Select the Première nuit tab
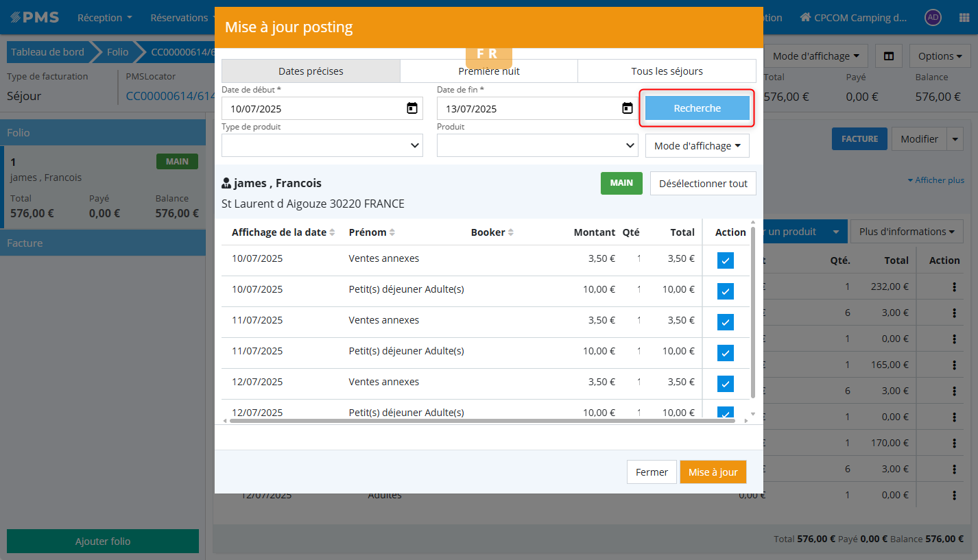This screenshot has height=560, width=978. [x=488, y=71]
